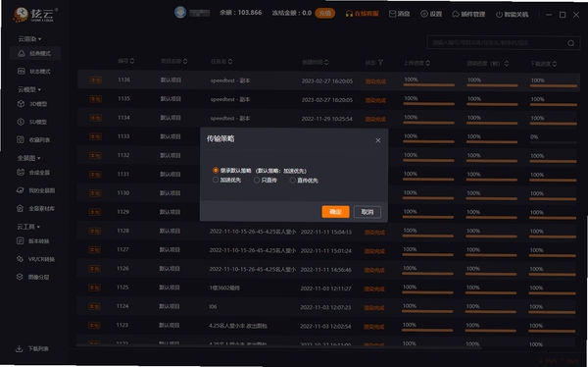Screen dimensions: 588x367
Task: Click task name 1楼3602最终
Action: tap(224, 288)
